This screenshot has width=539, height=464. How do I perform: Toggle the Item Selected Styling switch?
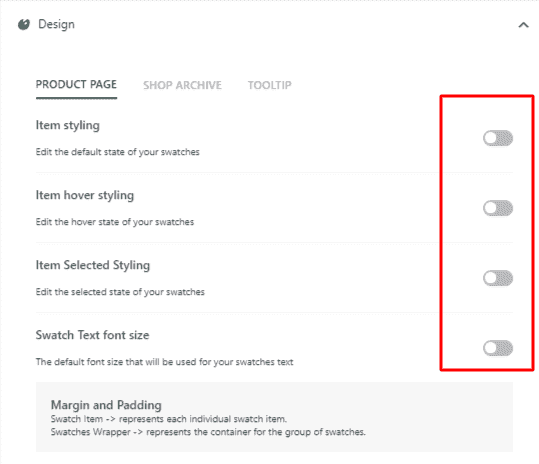click(x=498, y=278)
